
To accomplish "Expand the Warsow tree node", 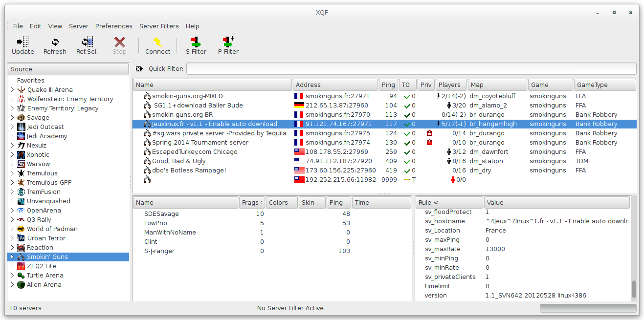I will [x=12, y=164].
